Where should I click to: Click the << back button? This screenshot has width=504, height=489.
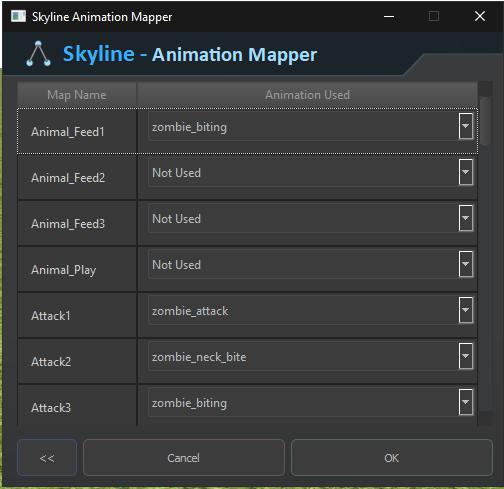[x=47, y=458]
